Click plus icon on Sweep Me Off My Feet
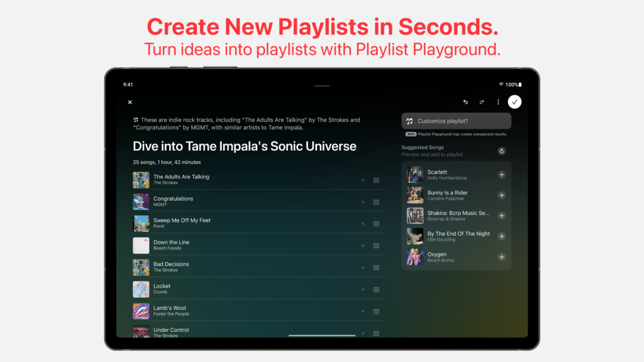Viewport: 644px width, 362px height. (363, 224)
